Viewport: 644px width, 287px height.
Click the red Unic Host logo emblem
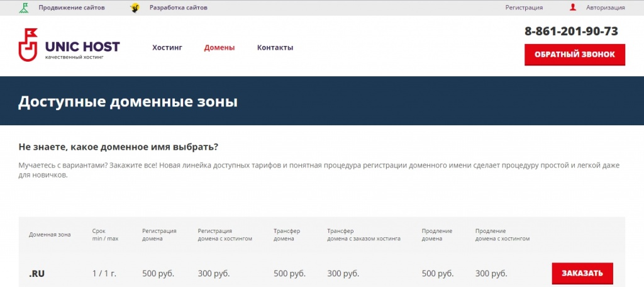tap(28, 45)
